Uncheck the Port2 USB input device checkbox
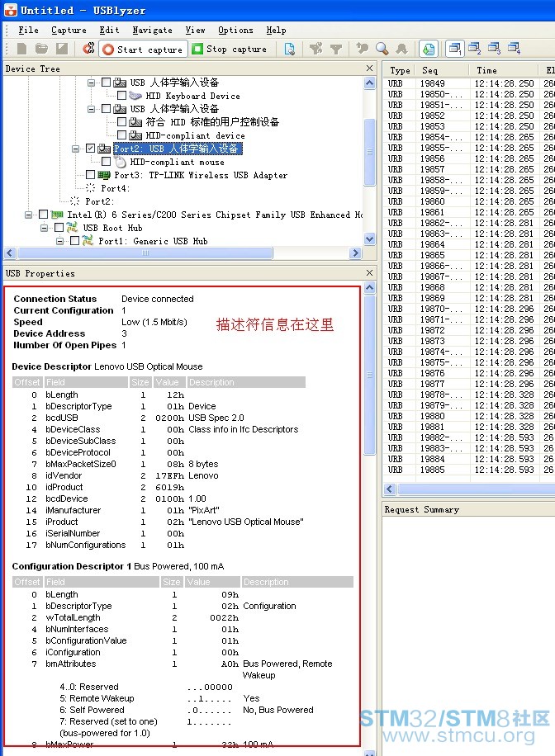 tap(91, 149)
